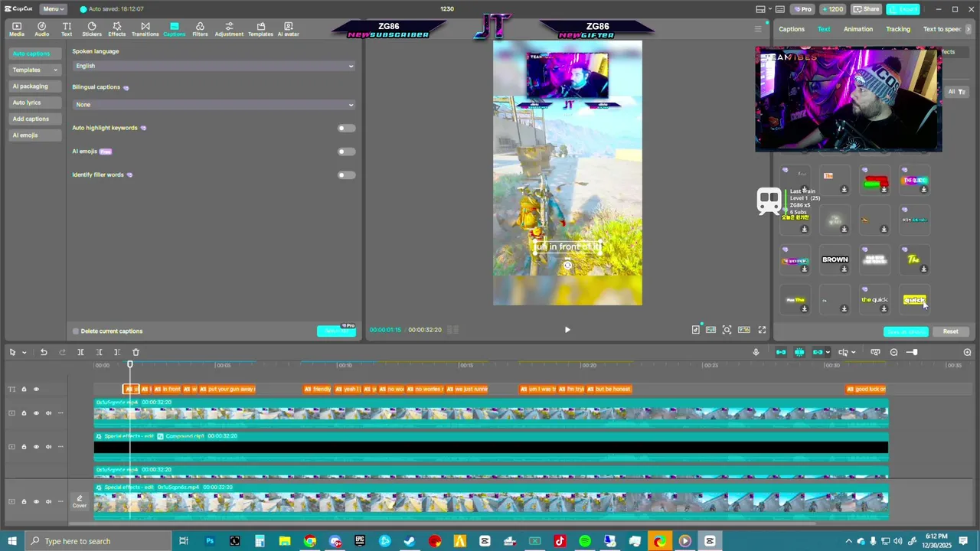980x551 pixels.
Task: Expand the selection tool mode arrow
Action: point(24,352)
